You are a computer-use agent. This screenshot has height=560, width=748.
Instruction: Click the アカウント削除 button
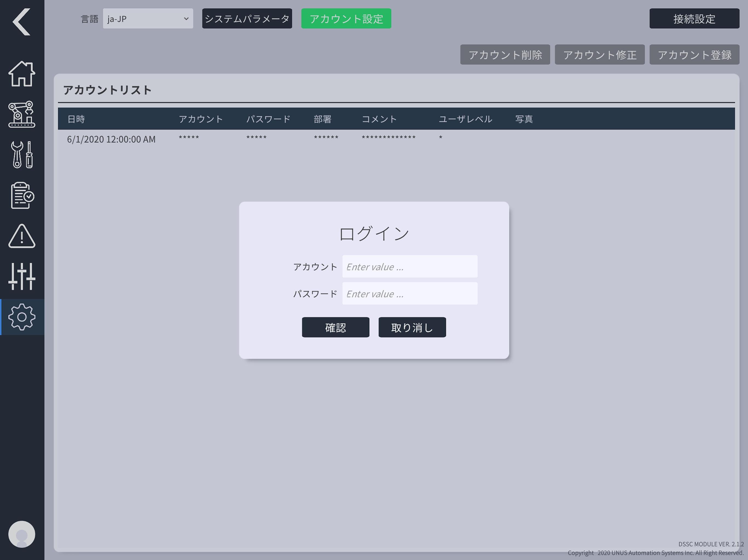pos(505,55)
